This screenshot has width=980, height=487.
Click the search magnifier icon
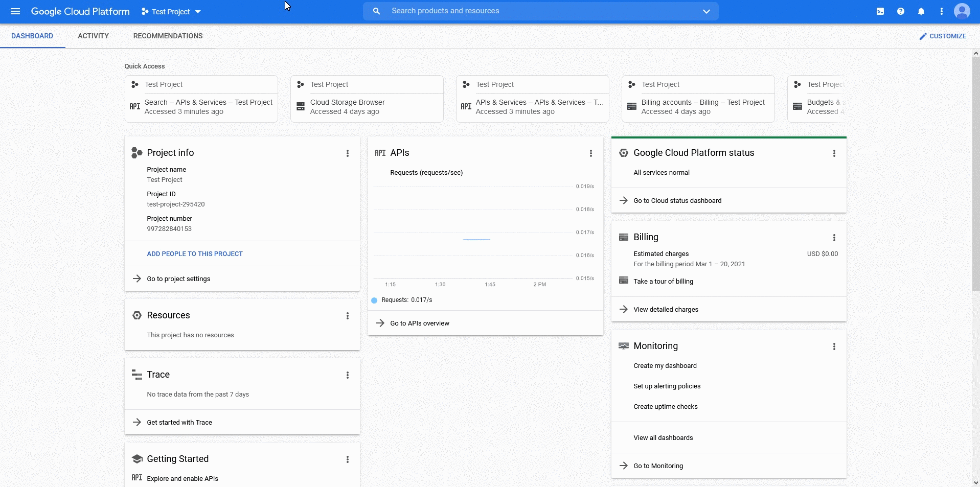coord(377,11)
